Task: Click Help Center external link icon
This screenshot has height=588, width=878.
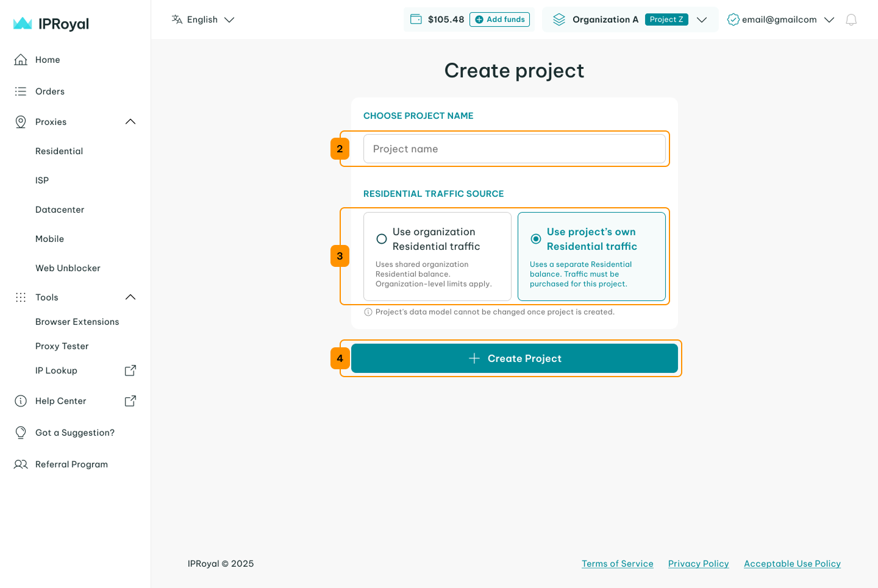Action: 130,401
